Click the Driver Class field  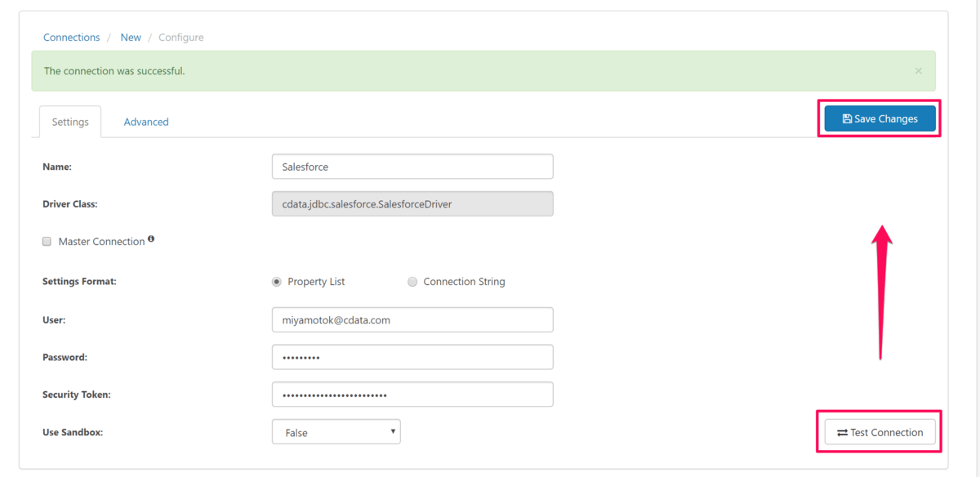(412, 204)
